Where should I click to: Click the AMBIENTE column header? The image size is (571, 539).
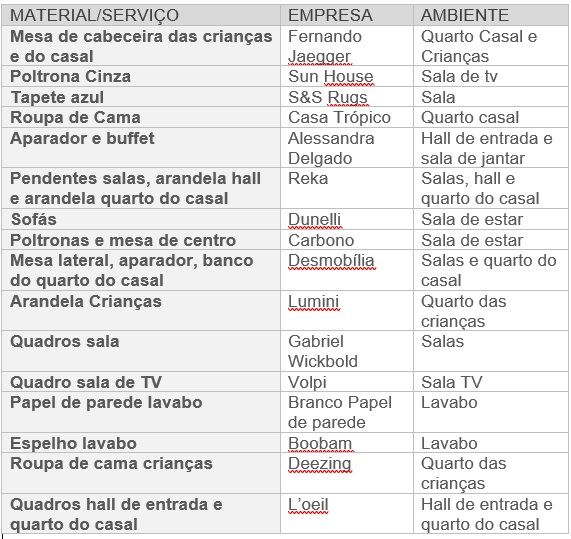(491, 15)
